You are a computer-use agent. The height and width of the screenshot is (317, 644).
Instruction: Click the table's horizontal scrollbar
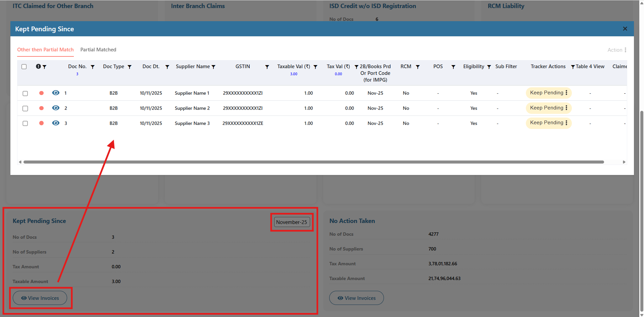coord(313,162)
